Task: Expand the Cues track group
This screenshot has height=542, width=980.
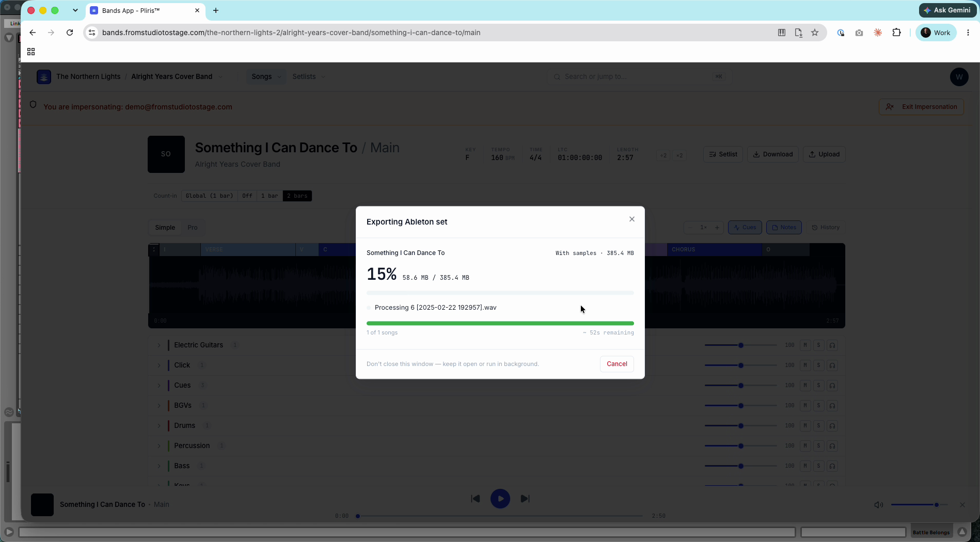Action: click(159, 386)
